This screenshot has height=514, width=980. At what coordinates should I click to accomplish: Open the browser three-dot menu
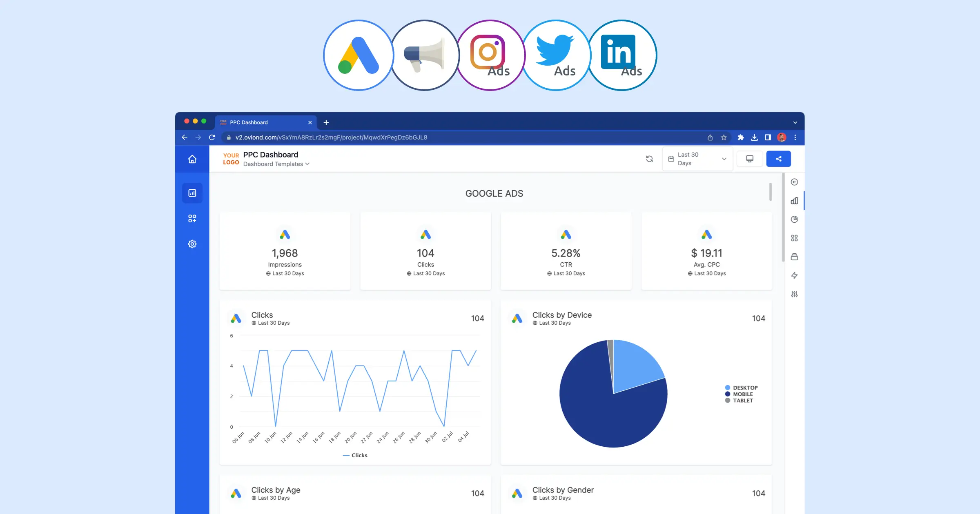click(x=795, y=137)
